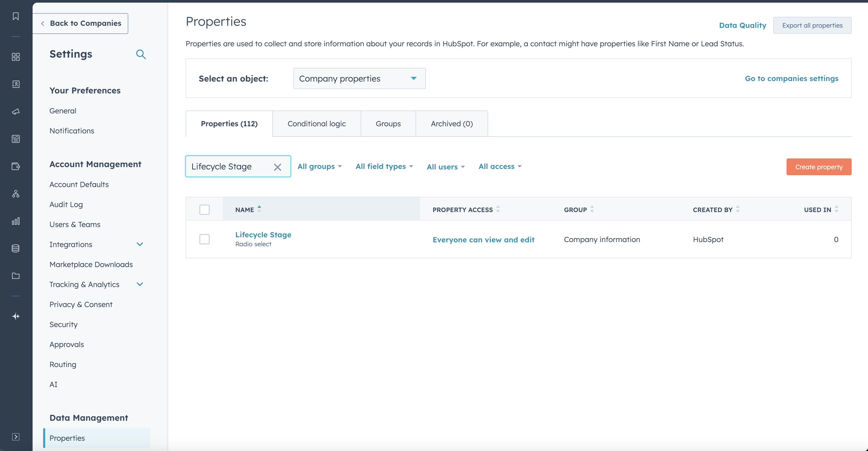The image size is (868, 451).
Task: Open the bookmarks icon in left rail
Action: (x=16, y=16)
